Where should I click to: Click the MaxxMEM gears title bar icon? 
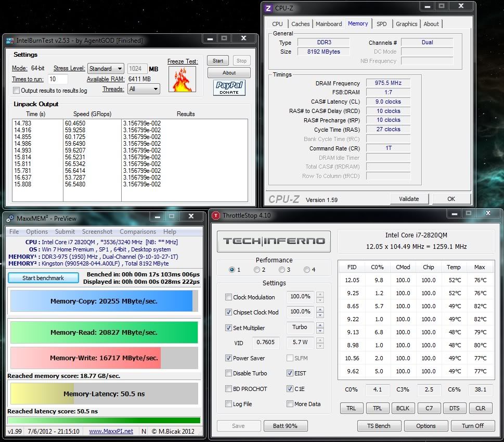[x=10, y=219]
